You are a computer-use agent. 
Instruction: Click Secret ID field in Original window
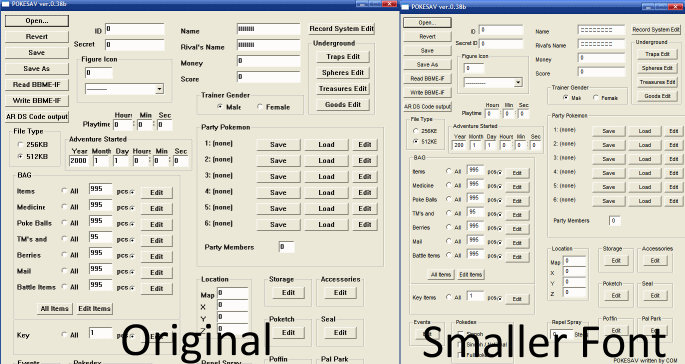coord(135,45)
